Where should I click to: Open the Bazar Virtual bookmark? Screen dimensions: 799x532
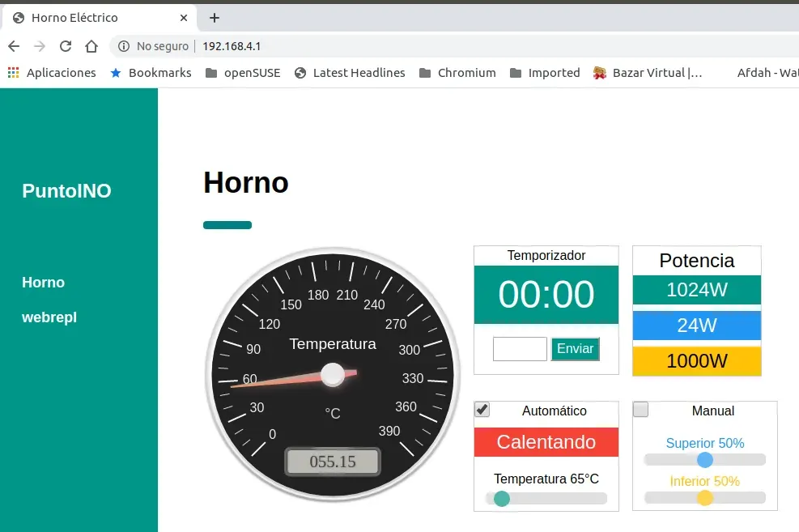coord(648,73)
